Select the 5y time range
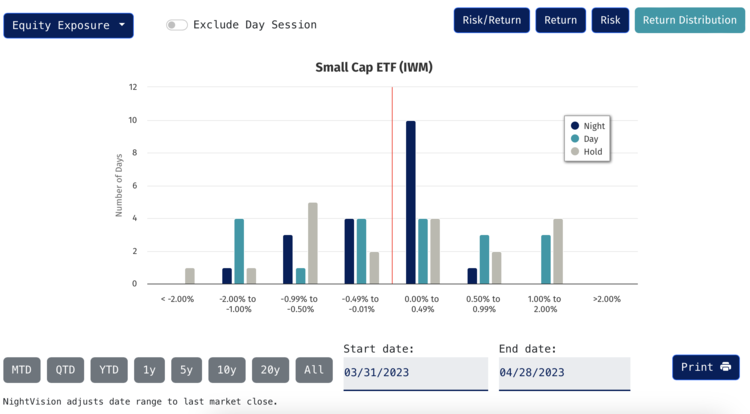 tap(187, 370)
